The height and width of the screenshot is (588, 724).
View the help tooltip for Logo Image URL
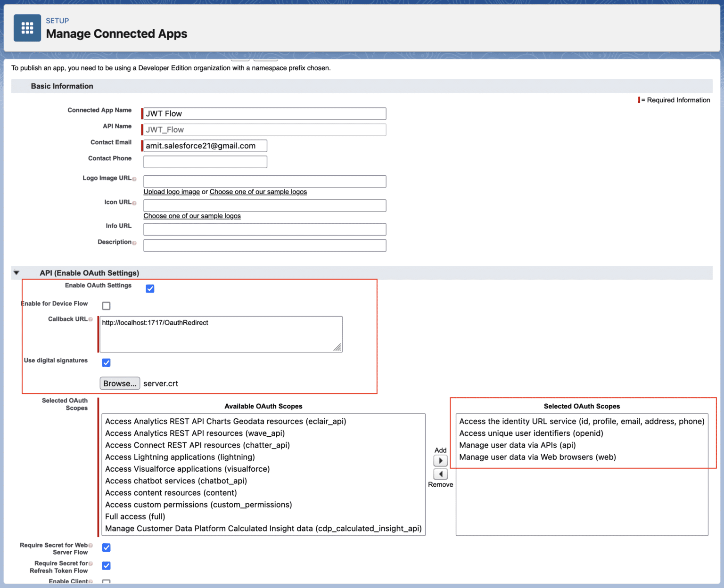[x=135, y=179]
